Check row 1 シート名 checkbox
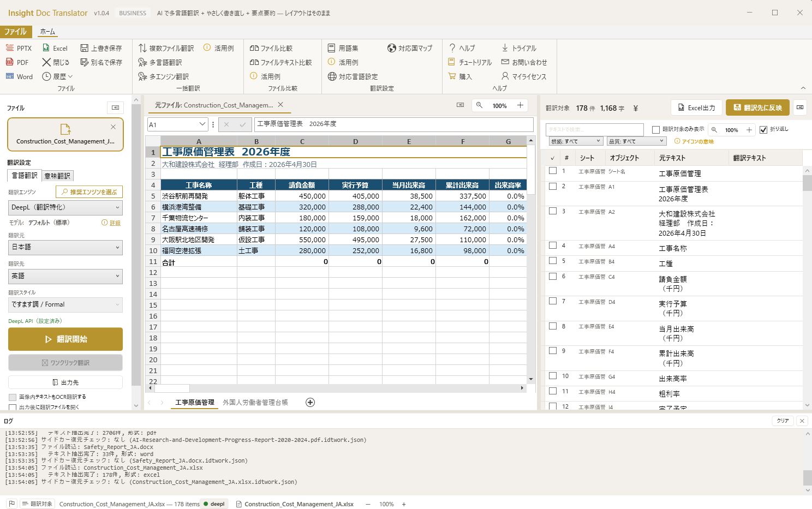812x509 pixels. click(553, 171)
